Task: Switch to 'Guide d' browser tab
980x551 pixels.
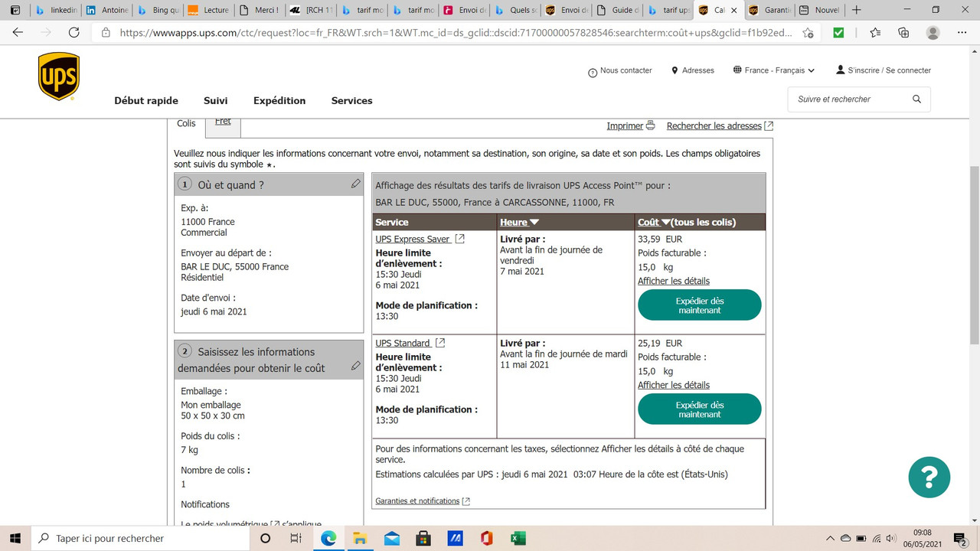Action: point(617,10)
